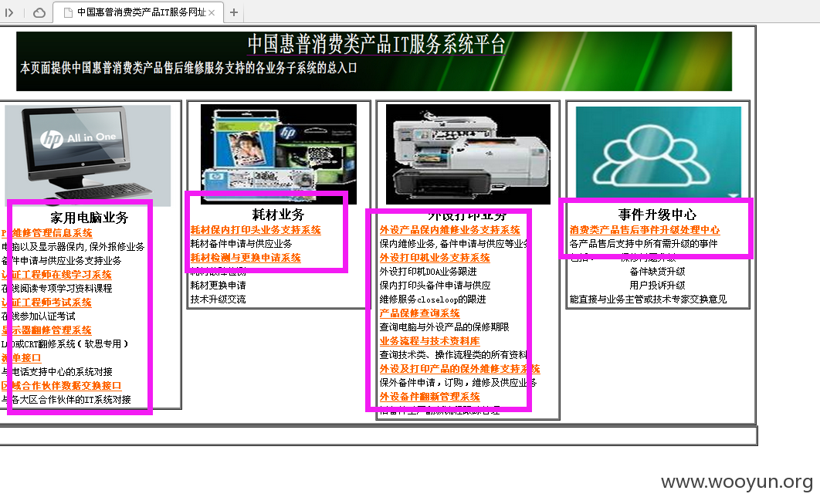
Task: Click the text 备件缺货升级
Action: click(x=657, y=272)
